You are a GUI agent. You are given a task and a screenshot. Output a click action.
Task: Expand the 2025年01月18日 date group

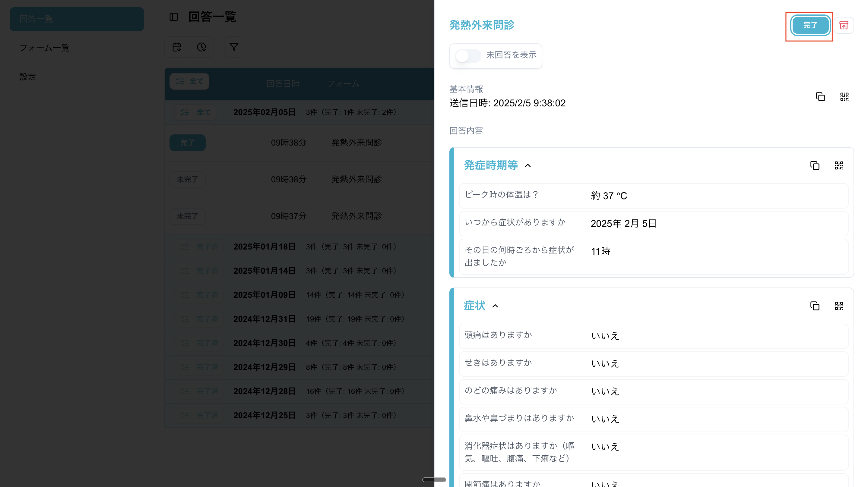point(264,247)
